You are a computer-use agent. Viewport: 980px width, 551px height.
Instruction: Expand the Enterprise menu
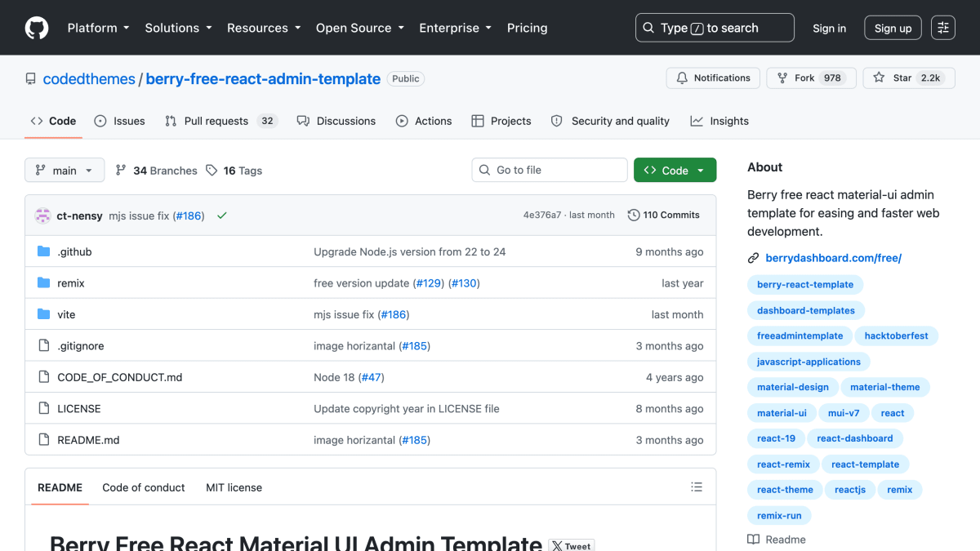[x=455, y=28]
